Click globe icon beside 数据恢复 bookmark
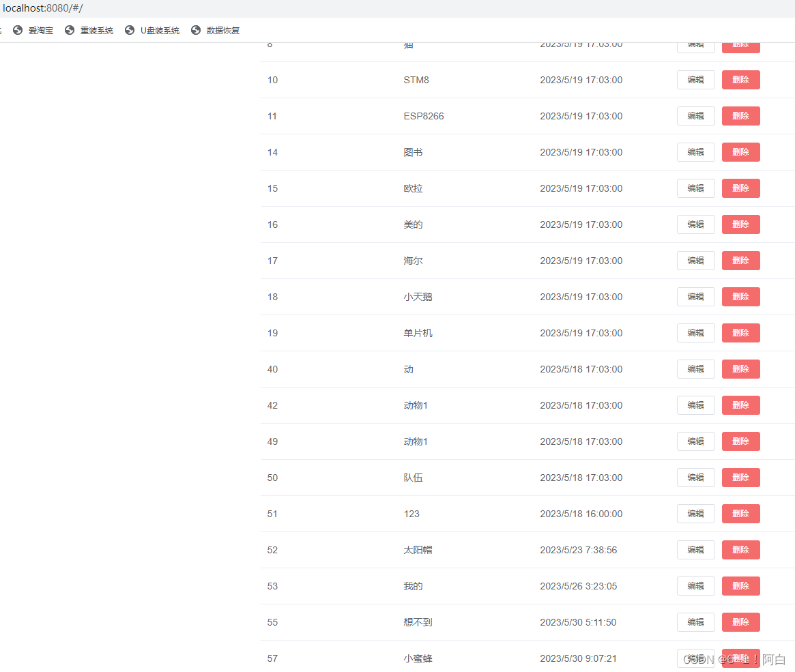Screen dimensions: 795x672 coord(196,31)
